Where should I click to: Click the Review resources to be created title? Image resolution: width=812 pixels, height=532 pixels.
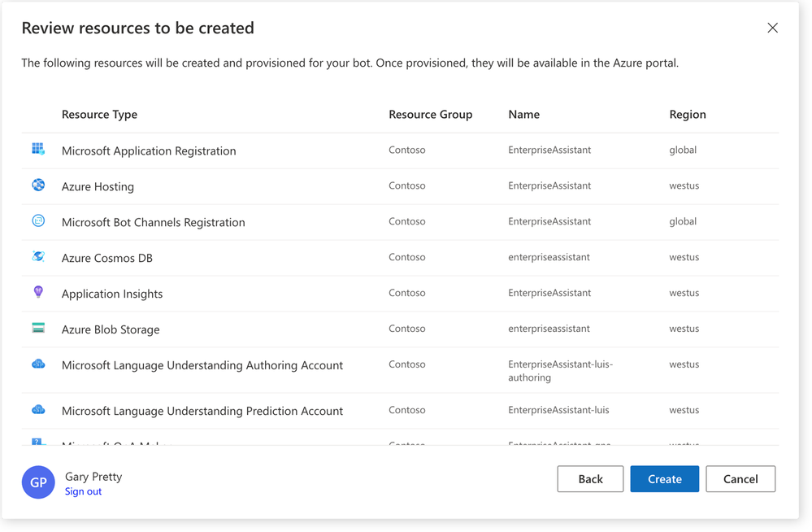click(137, 28)
